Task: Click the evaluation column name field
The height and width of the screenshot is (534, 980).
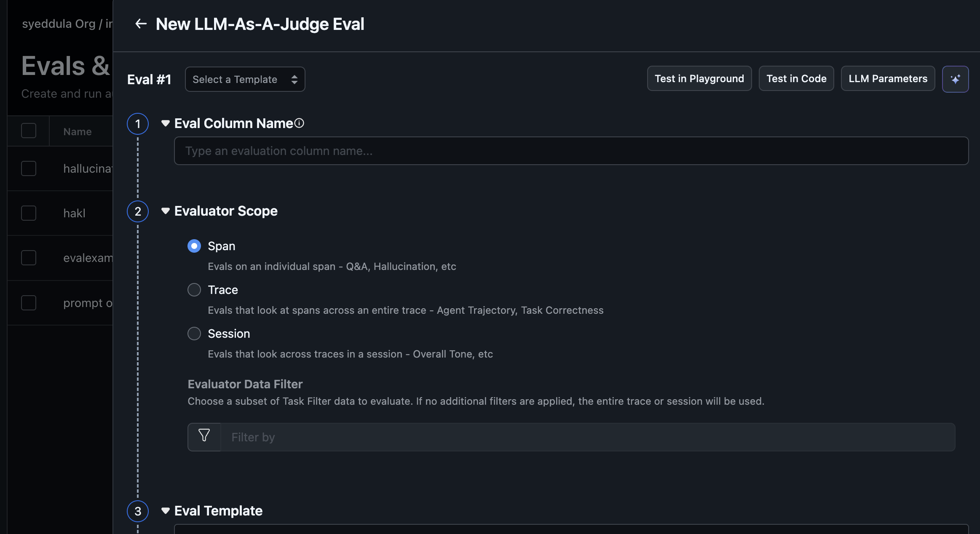Action: [x=571, y=151]
